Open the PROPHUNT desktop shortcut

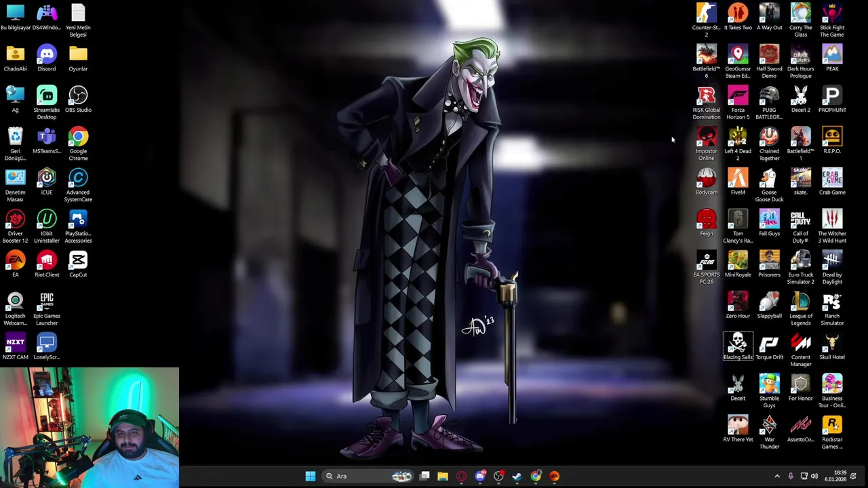point(832,99)
